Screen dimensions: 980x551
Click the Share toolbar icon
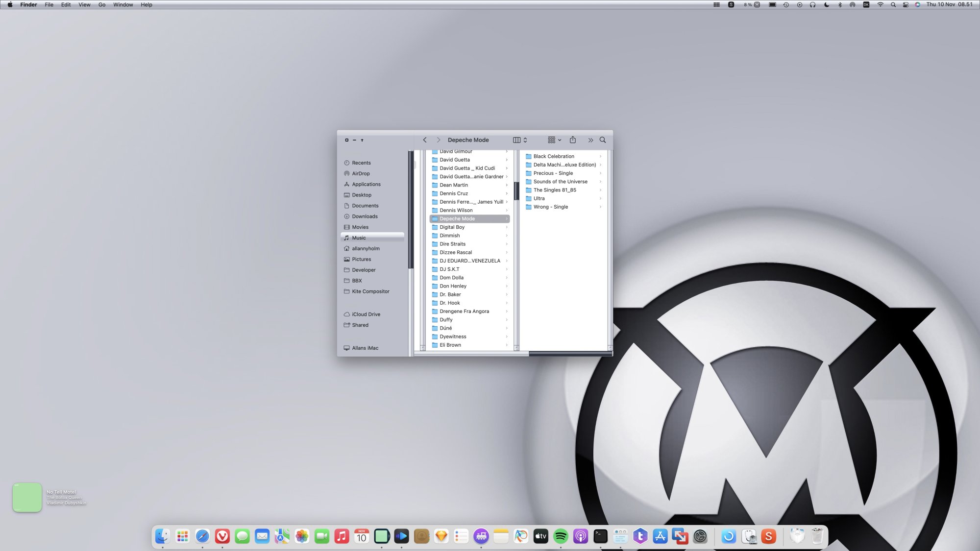coord(572,140)
